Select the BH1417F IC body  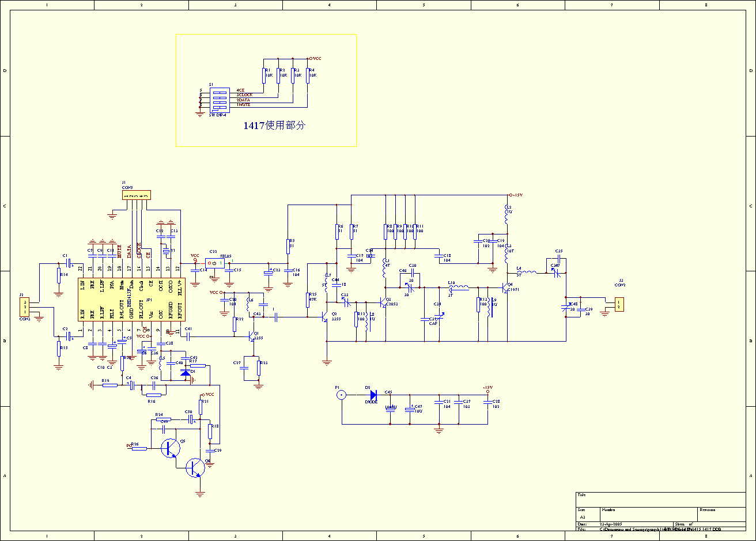tap(133, 298)
